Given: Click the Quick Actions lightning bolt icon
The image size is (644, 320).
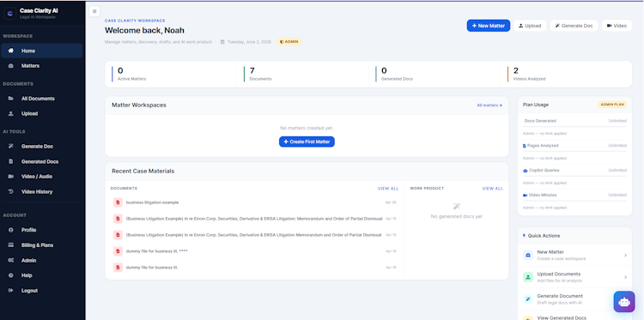Looking at the screenshot, I should coord(524,235).
